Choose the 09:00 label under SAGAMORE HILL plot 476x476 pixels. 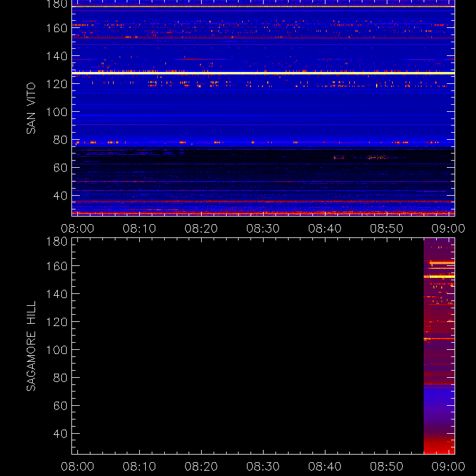tap(449, 466)
